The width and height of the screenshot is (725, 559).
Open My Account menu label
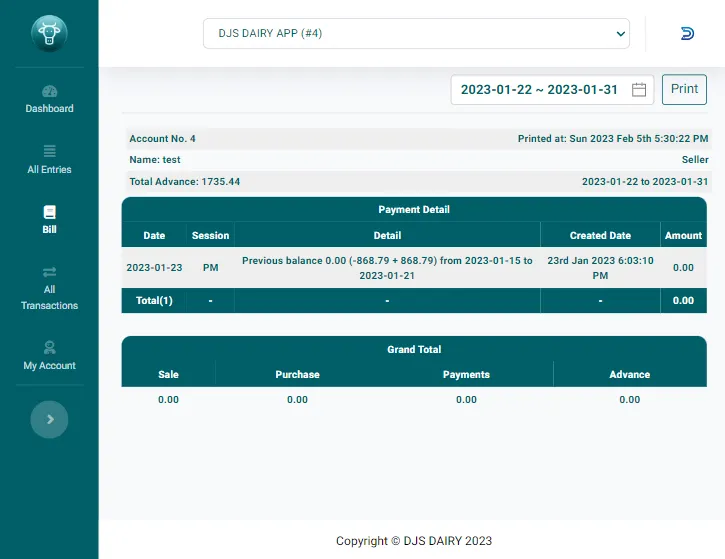pyautogui.click(x=49, y=366)
